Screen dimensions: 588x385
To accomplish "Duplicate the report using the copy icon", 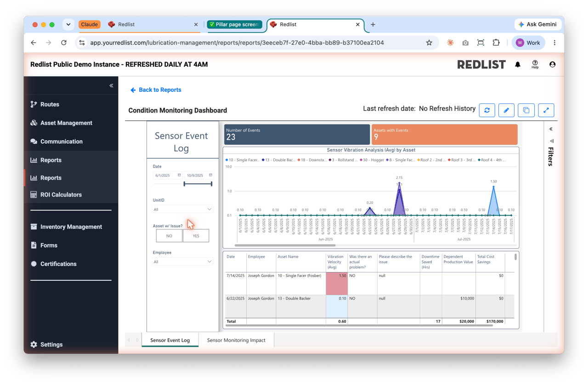I will click(526, 110).
